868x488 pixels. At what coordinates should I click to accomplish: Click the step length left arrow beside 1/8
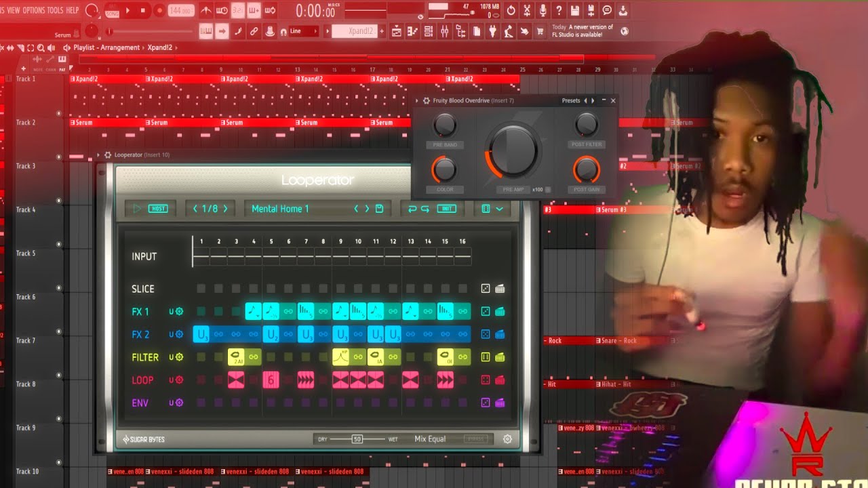[x=195, y=209]
